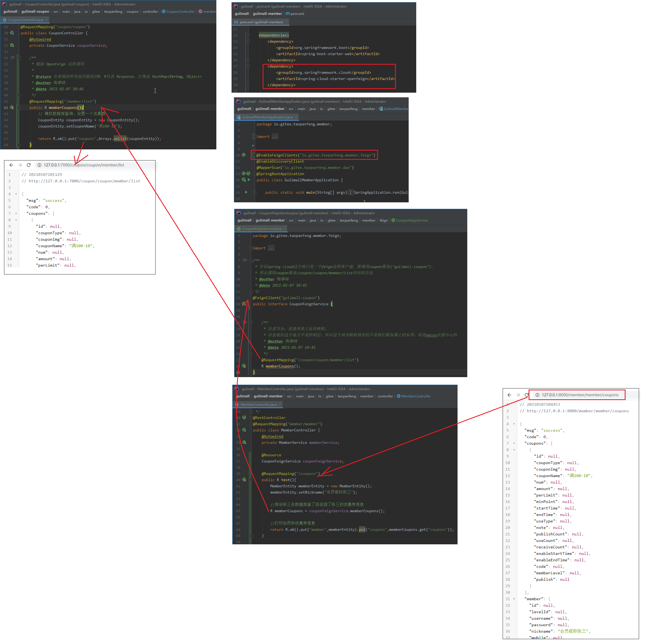This screenshot has height=644, width=645.
Task: Click folded import ellipsis in GulimallMemberApplication
Action: 275,137
